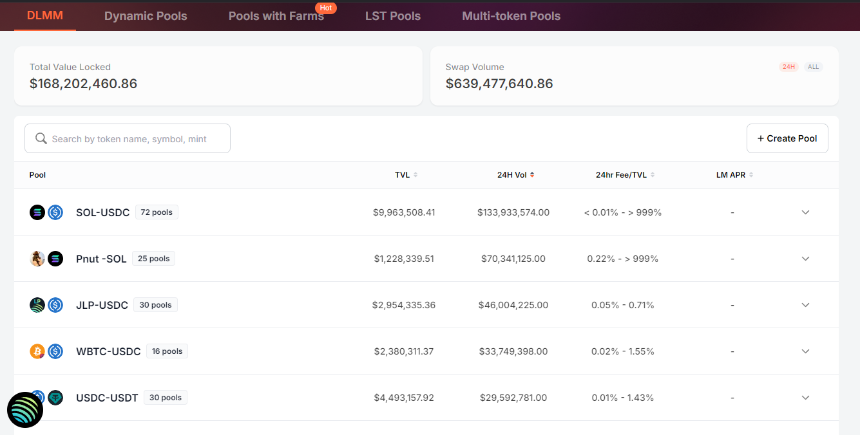The width and height of the screenshot is (860, 435).
Task: Sort by the TVL column header
Action: (406, 175)
